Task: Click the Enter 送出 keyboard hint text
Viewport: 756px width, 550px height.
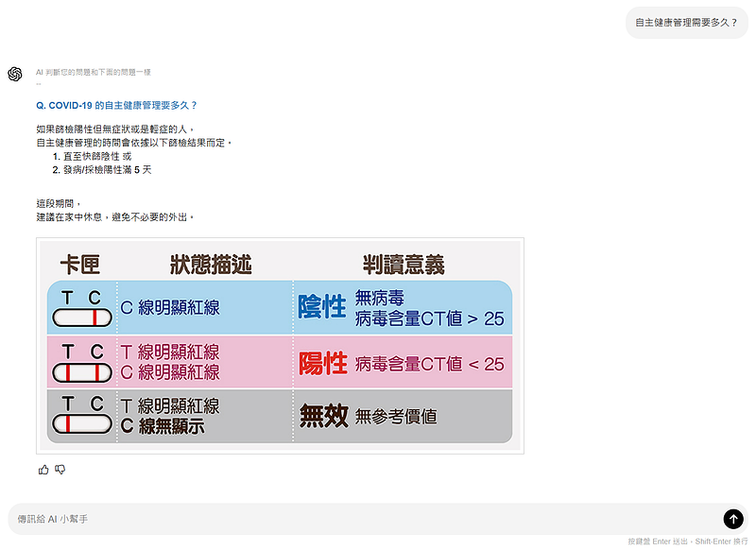Action: click(659, 541)
